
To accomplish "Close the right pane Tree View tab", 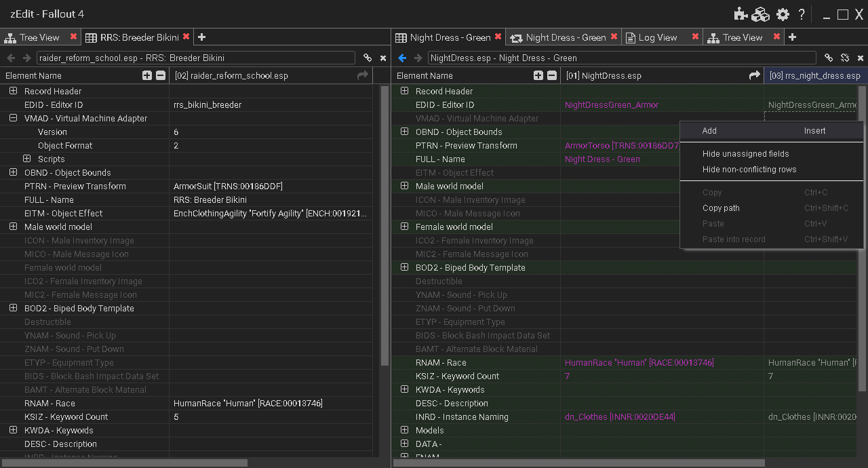I will click(776, 37).
